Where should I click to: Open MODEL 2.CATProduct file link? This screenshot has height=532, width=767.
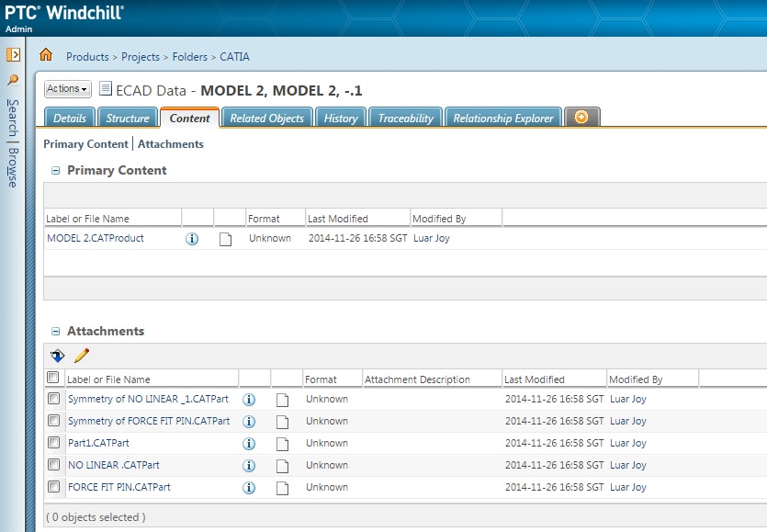pos(96,238)
